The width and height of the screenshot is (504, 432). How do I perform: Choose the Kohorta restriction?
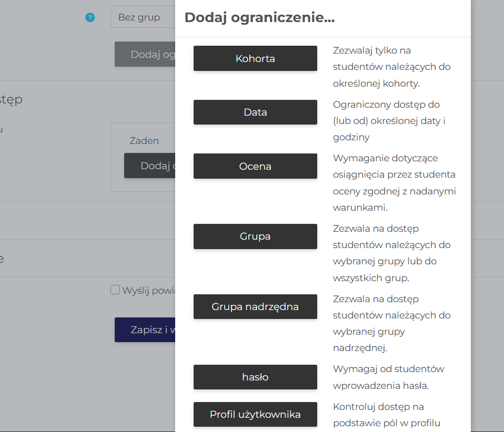click(255, 58)
